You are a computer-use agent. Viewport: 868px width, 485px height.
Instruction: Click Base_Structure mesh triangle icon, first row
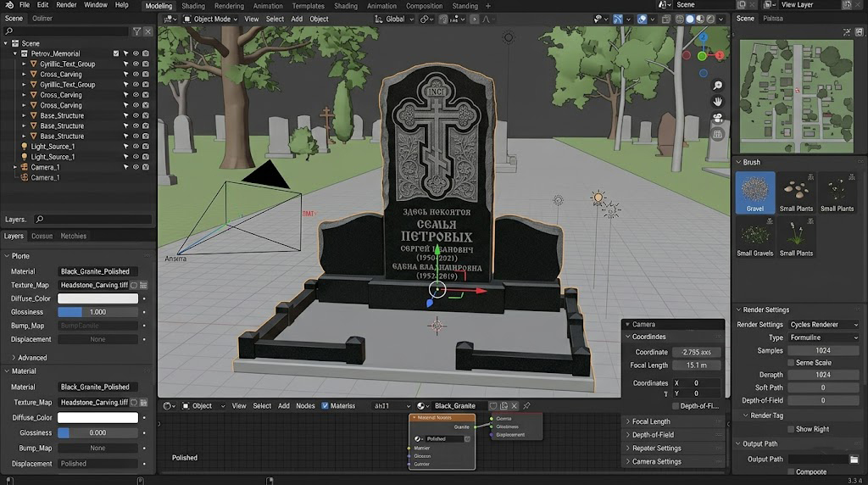(33, 115)
